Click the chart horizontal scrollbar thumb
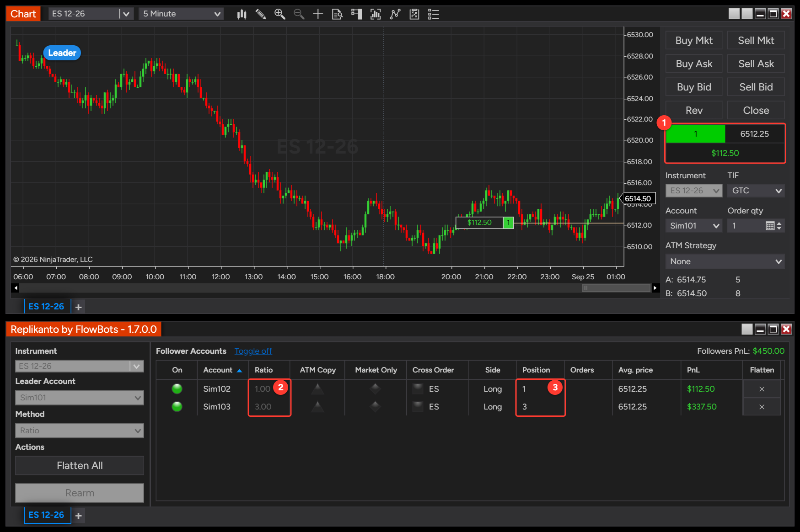Screen dimensions: 800x532 [x=616, y=288]
